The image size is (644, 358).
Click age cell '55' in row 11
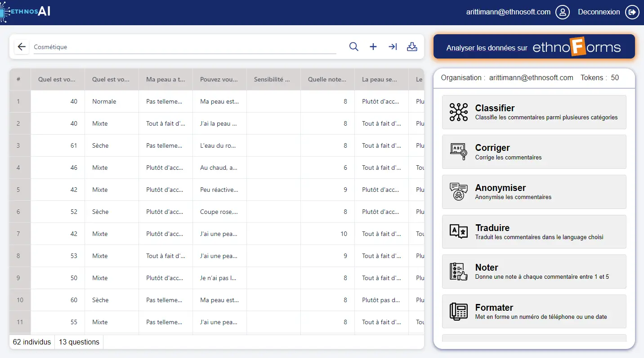58,322
